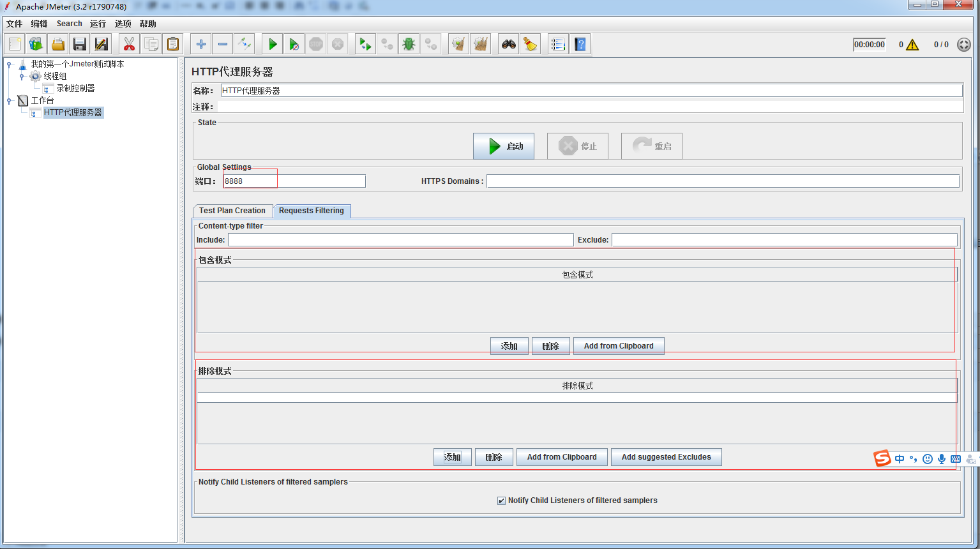Click the greyed Shutdown X icon

(x=338, y=44)
